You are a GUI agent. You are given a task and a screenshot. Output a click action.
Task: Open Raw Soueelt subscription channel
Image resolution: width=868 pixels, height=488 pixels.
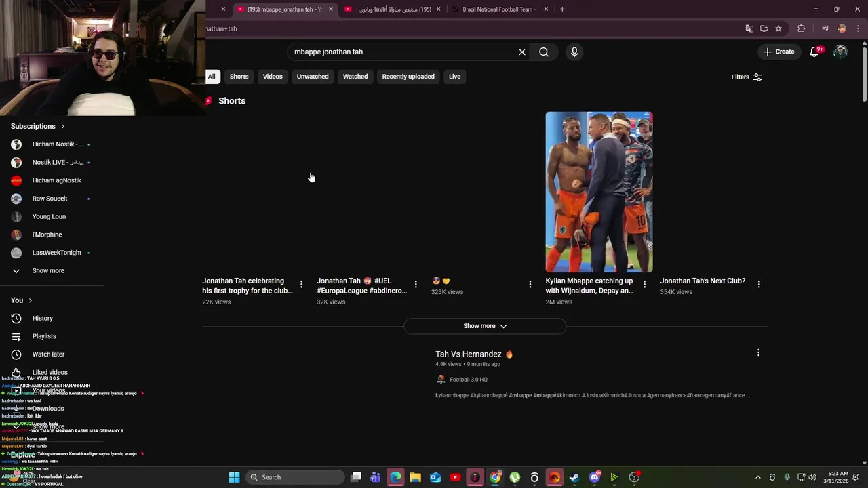(x=50, y=199)
